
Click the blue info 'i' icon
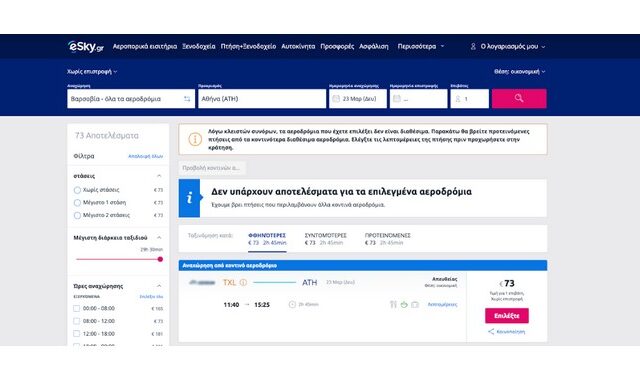(x=189, y=198)
